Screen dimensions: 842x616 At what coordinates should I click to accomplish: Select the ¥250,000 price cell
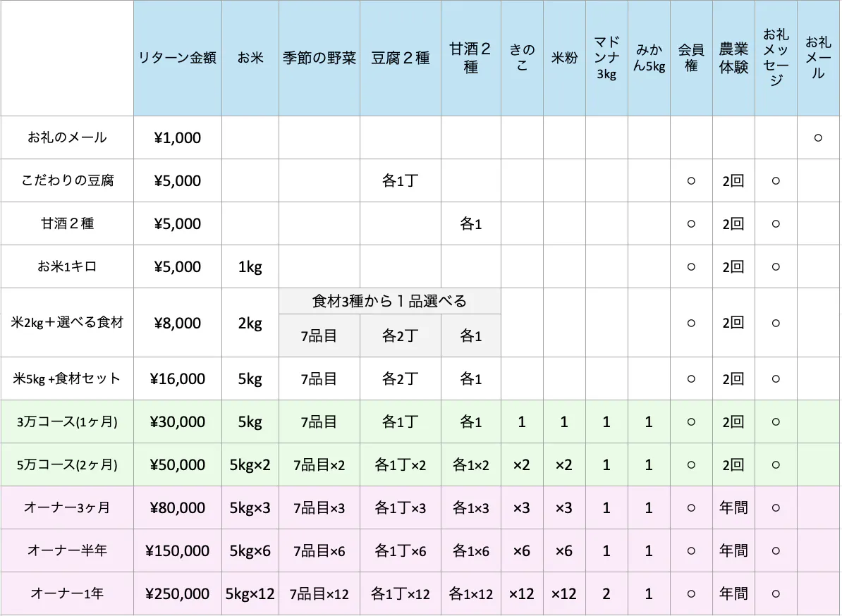point(177,593)
